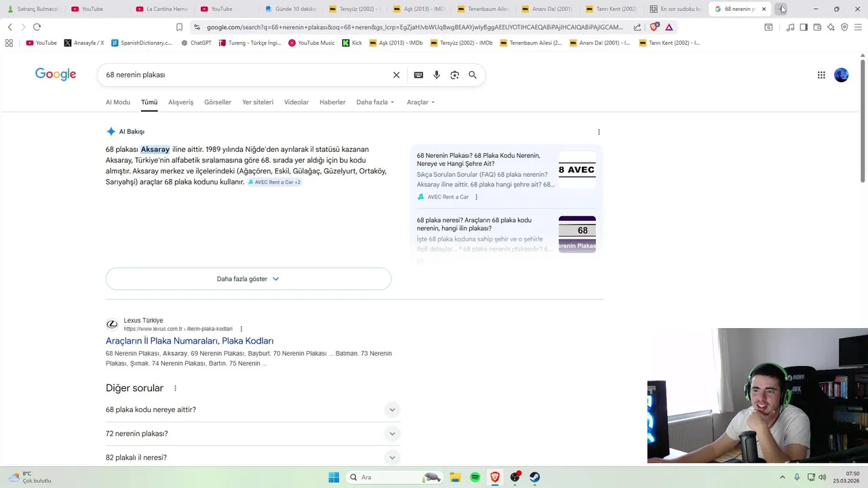Screen dimensions: 868x488
Task: Open AI Bakışı three-dot options
Action: pyautogui.click(x=599, y=132)
